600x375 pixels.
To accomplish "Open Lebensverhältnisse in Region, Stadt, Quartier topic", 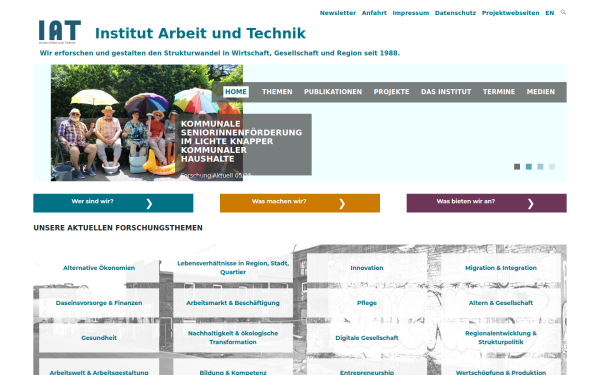I will coord(233,267).
